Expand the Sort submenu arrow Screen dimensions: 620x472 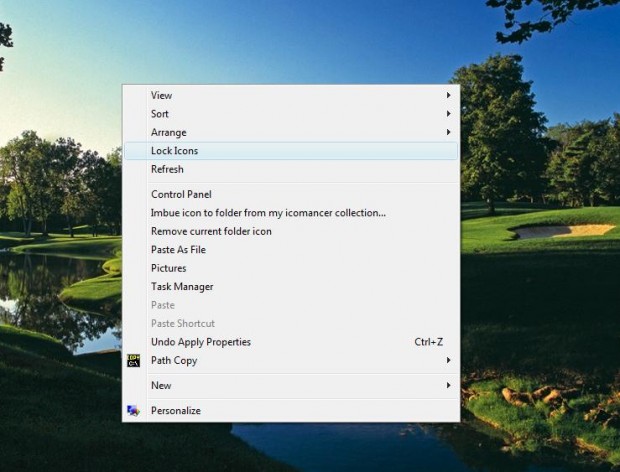[449, 114]
